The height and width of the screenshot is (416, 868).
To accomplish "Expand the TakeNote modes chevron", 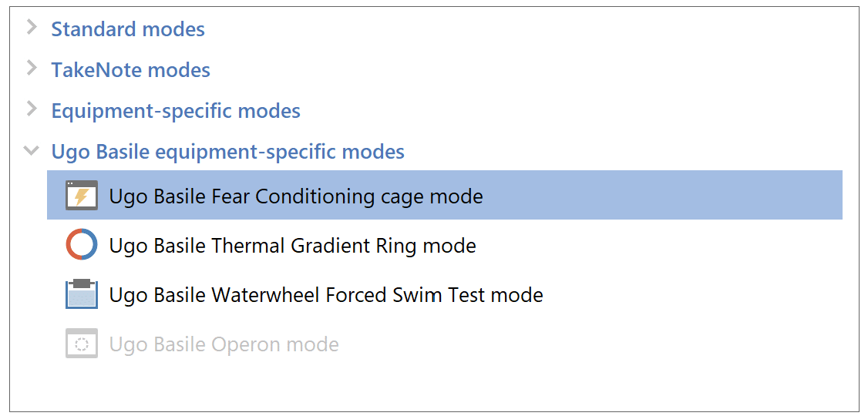I will pos(32,69).
